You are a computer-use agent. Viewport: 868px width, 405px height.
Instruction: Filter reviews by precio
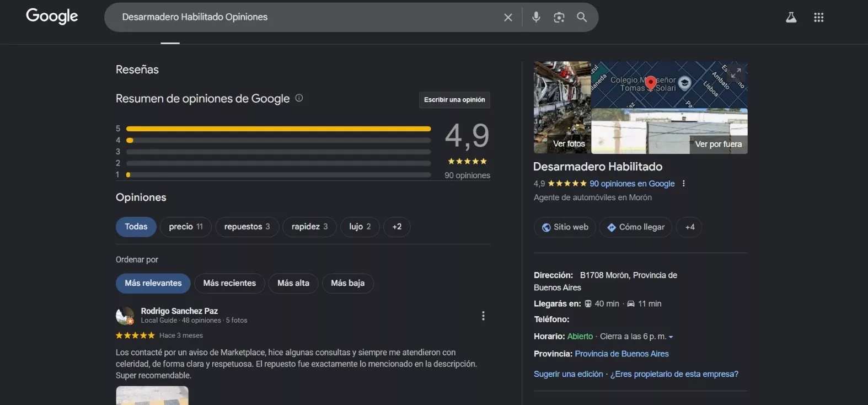click(x=186, y=227)
